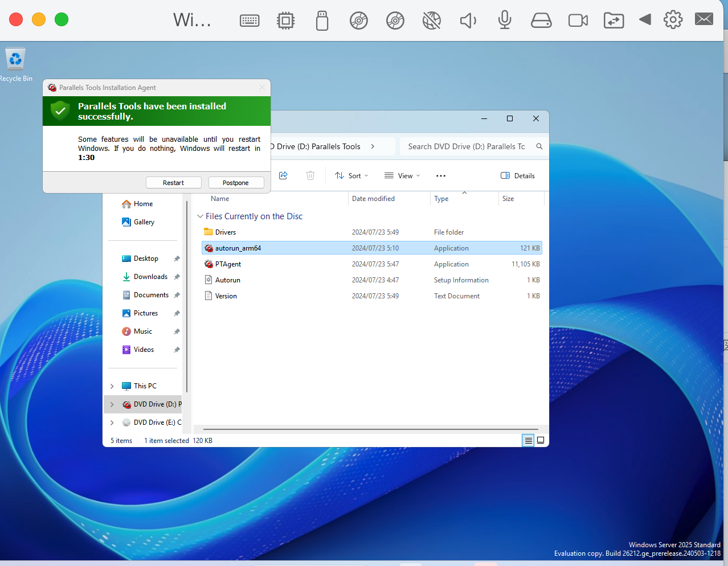
Task: Toggle the Details pane button
Action: pos(517,175)
